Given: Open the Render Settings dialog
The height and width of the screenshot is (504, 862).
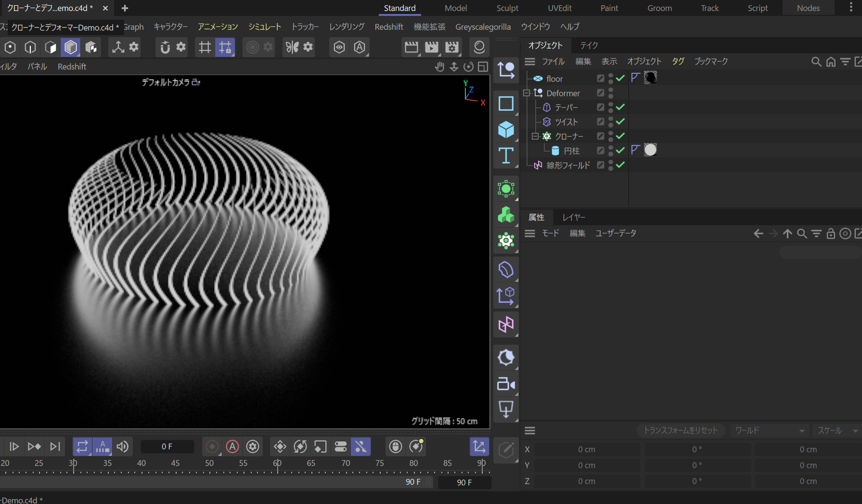Looking at the screenshot, I should click(x=452, y=47).
